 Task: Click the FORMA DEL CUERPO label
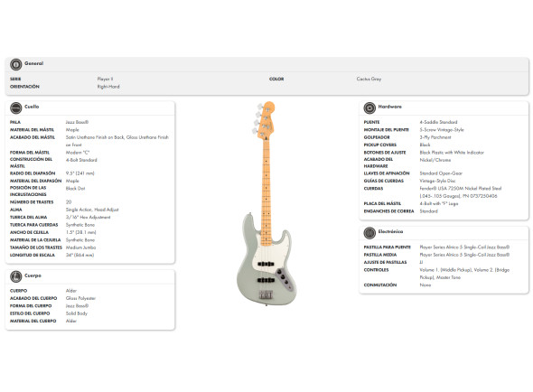(x=31, y=306)
